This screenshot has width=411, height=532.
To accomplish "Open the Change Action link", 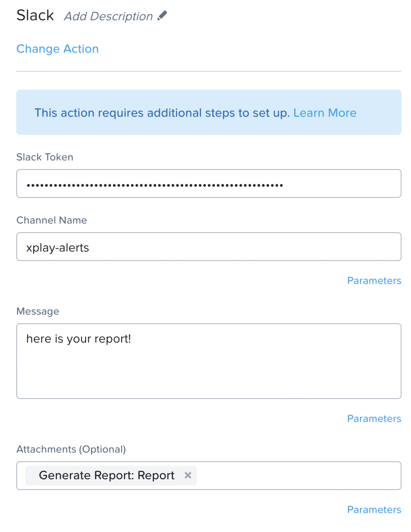I will click(x=57, y=49).
